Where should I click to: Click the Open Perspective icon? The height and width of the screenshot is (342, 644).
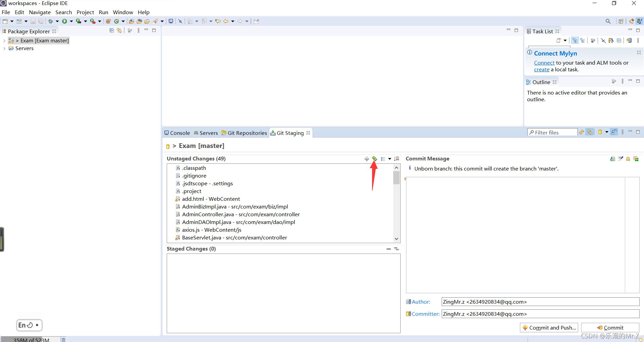(621, 21)
